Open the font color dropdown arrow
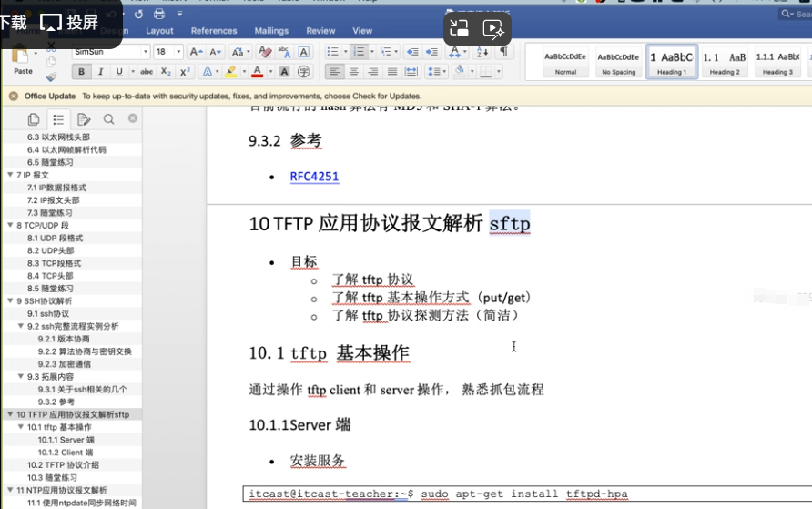The image size is (812, 509). [270, 72]
